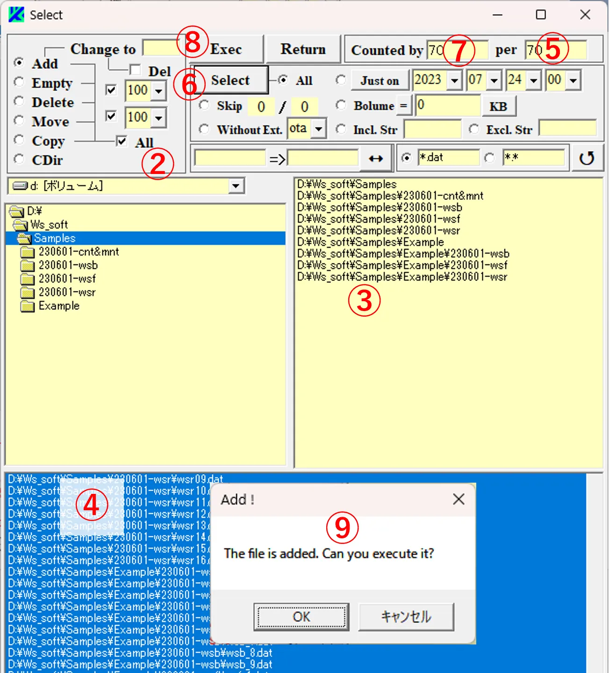The height and width of the screenshot is (673, 616).
Task: Click the キャンセル button in dialog
Action: point(406,616)
